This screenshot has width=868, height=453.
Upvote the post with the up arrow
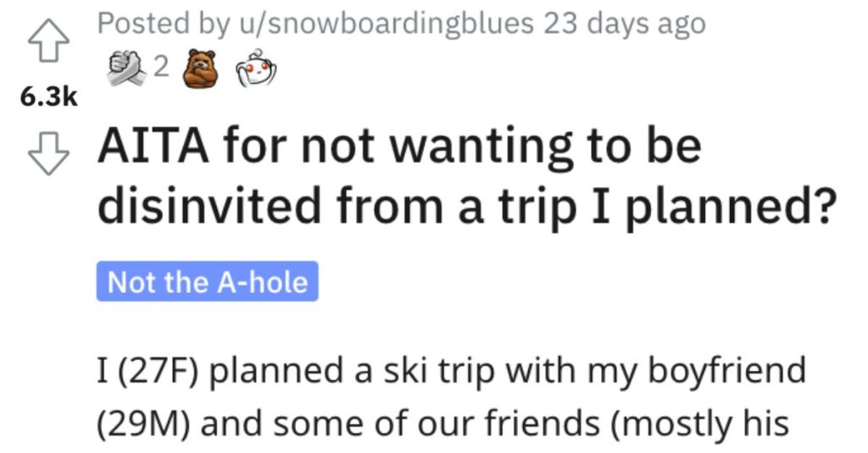tap(48, 41)
